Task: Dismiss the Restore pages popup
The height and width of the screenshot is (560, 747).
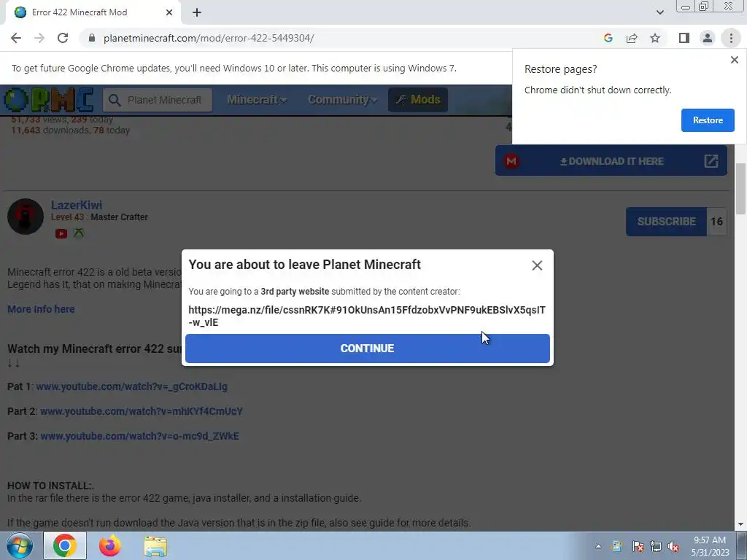Action: (734, 60)
